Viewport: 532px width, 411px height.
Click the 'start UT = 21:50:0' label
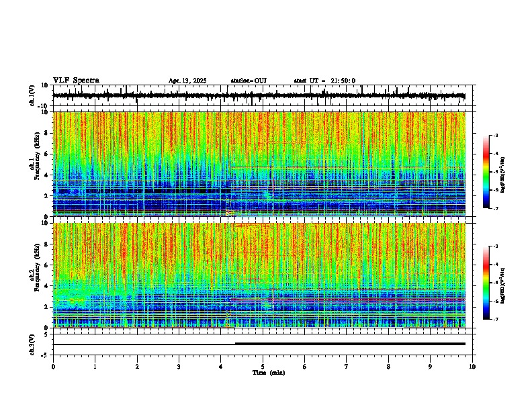(x=324, y=81)
